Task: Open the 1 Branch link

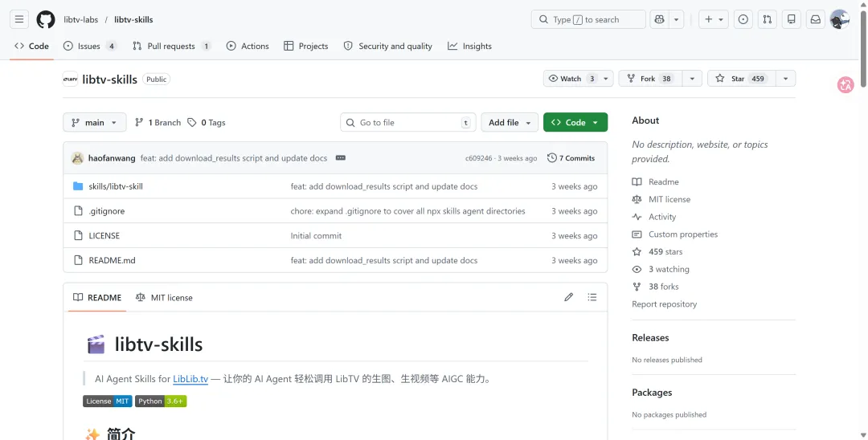Action: [158, 122]
